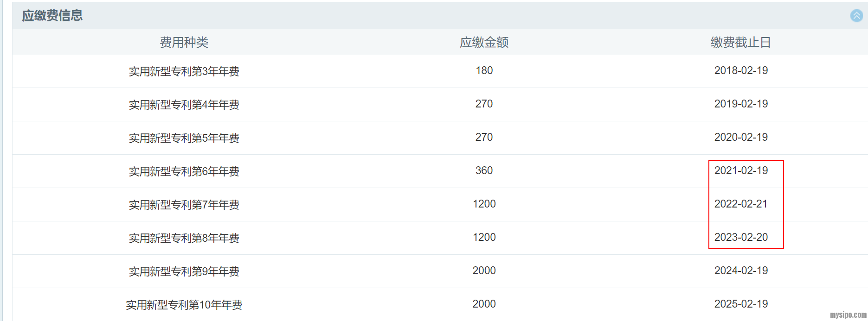
Task: Click the 实用新型专利第9年年费 row label
Action: tap(184, 271)
